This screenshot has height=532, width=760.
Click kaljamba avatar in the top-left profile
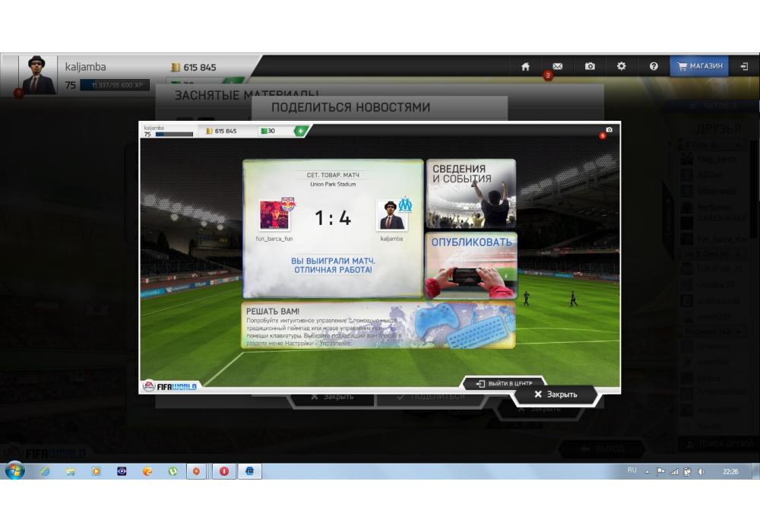pos(36,75)
